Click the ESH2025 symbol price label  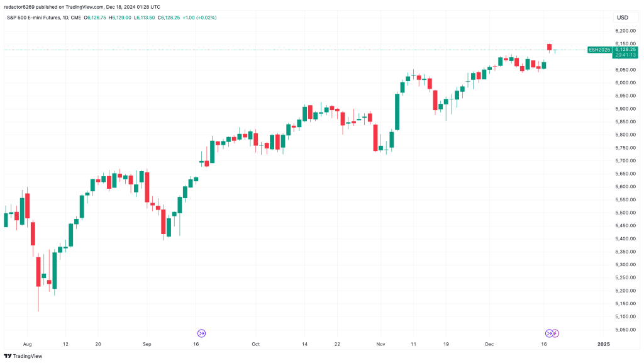[599, 49]
